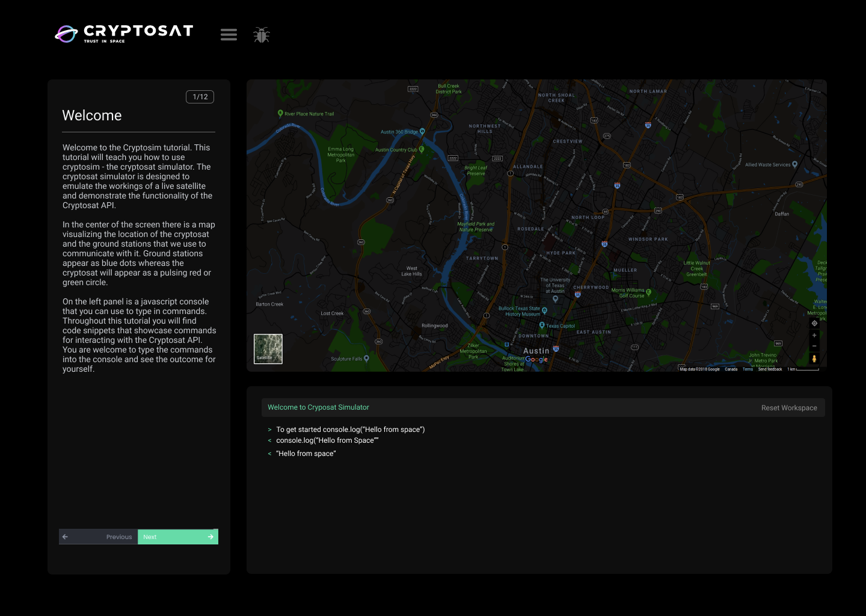Click the WINDSOR PARK map label
The width and height of the screenshot is (866, 616).
point(648,239)
